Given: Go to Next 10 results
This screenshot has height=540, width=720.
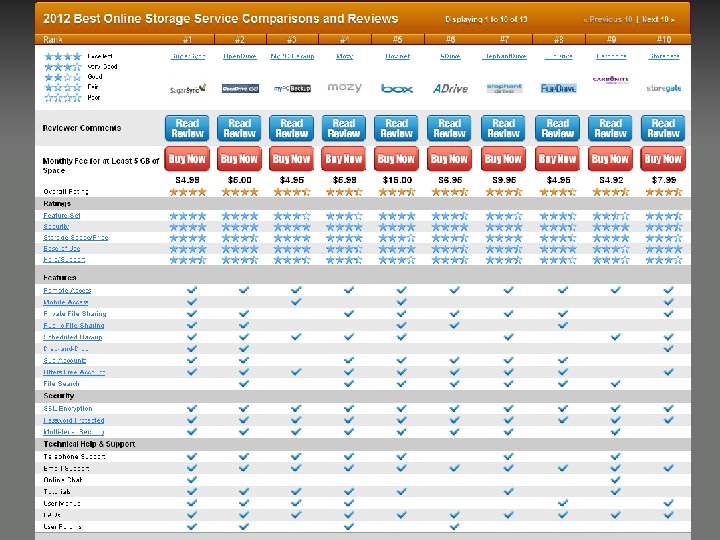Looking at the screenshot, I should [658, 19].
